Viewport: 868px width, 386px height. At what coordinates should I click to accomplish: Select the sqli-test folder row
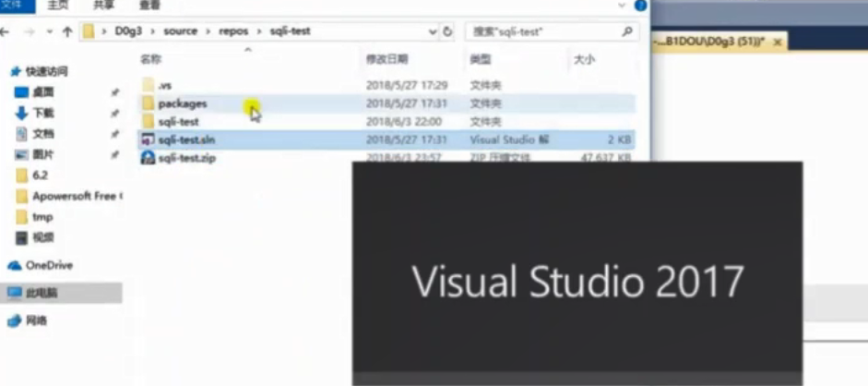[386, 121]
